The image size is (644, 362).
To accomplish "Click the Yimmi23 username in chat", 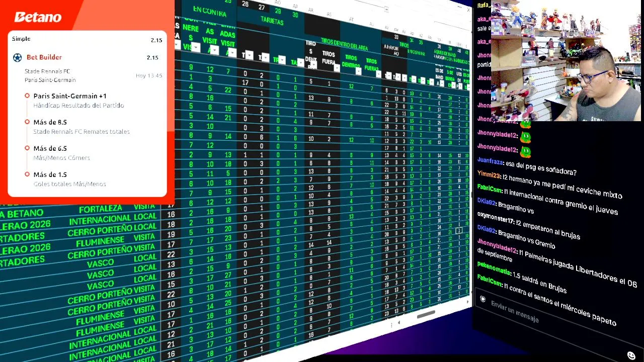I will pyautogui.click(x=488, y=174).
